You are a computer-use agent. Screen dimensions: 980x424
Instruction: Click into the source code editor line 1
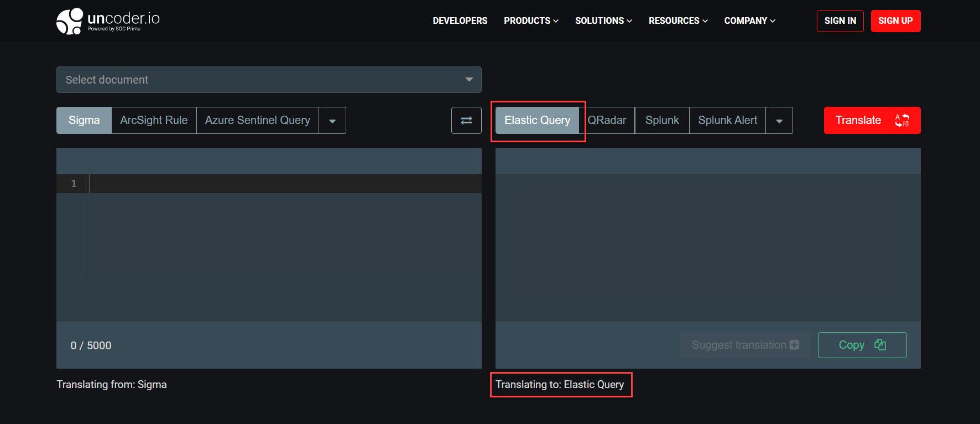coord(277,183)
